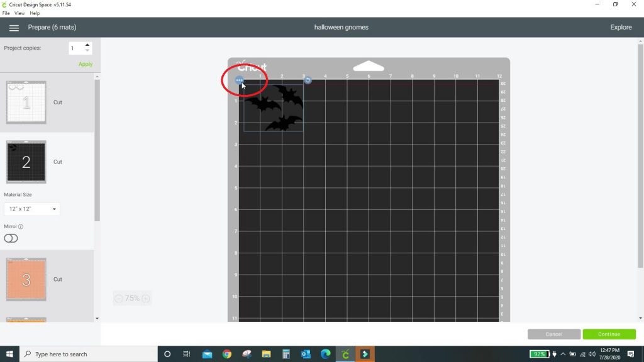
Task: Click the Mirror info icon
Action: 21,226
